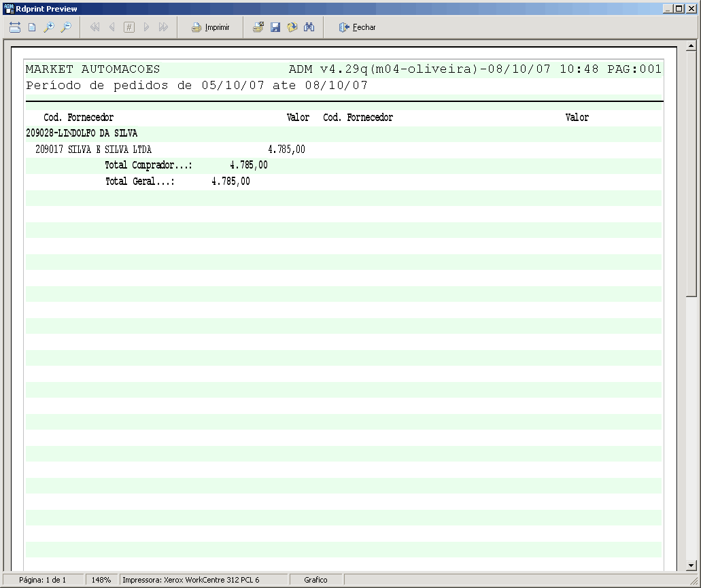
Task: Zoom in with magnifier plus
Action: (x=49, y=27)
